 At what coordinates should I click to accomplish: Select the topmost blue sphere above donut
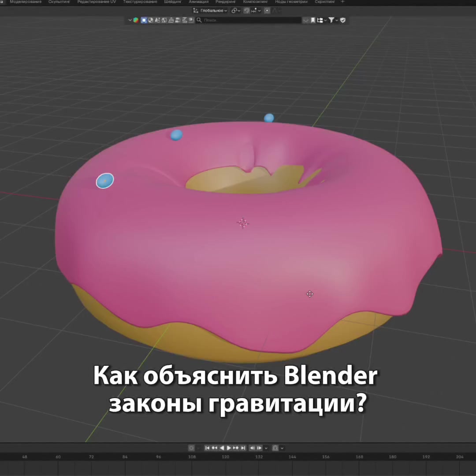pos(269,118)
